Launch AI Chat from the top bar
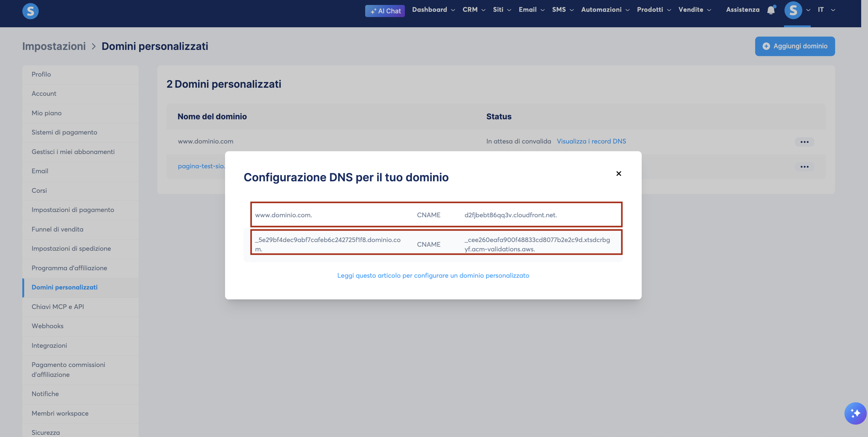 [x=385, y=11]
